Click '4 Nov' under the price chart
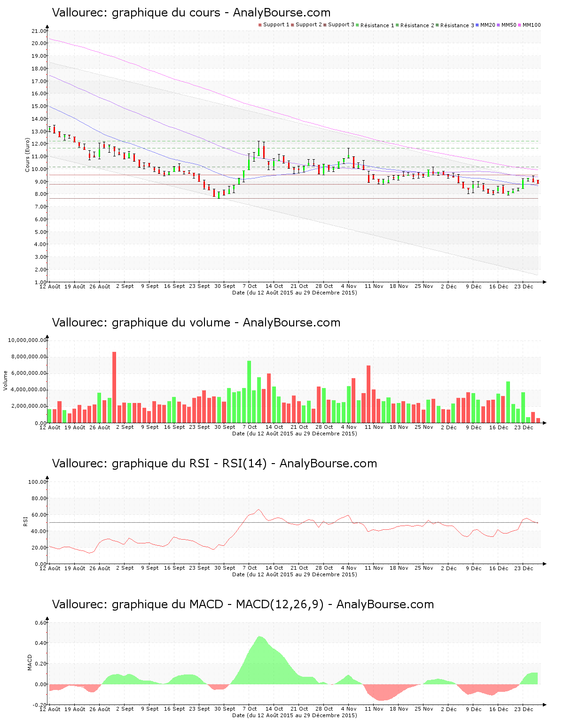 (349, 286)
